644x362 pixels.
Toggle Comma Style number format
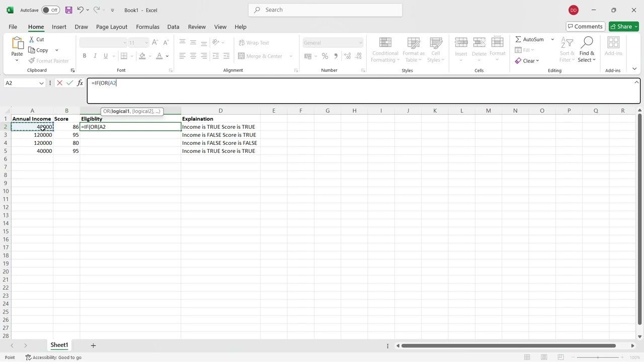pyautogui.click(x=336, y=56)
